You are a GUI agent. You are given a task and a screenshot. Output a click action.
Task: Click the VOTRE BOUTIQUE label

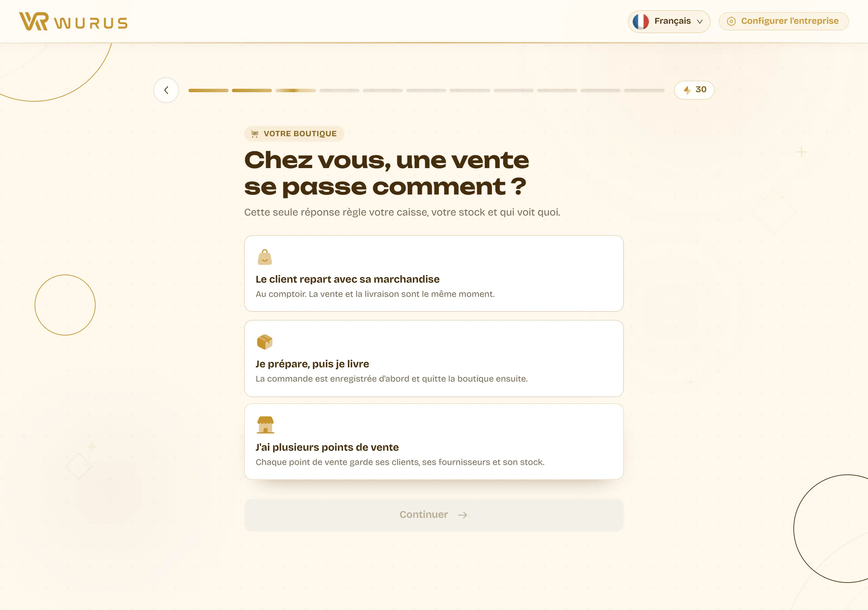pos(300,134)
